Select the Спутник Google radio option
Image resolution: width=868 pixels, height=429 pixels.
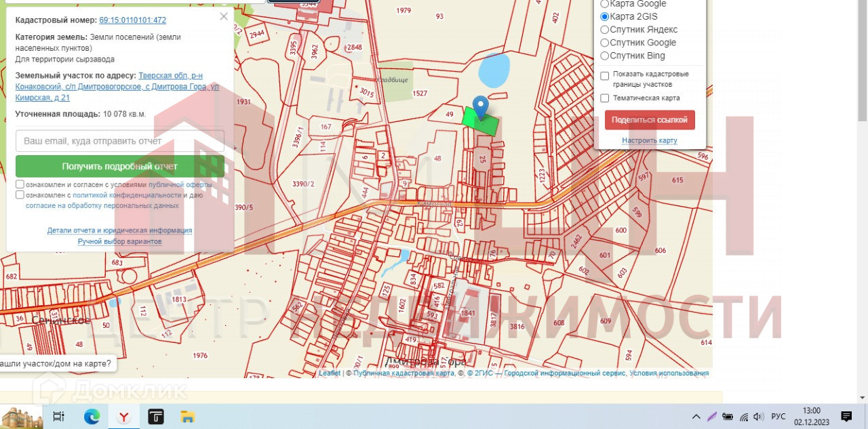[605, 43]
